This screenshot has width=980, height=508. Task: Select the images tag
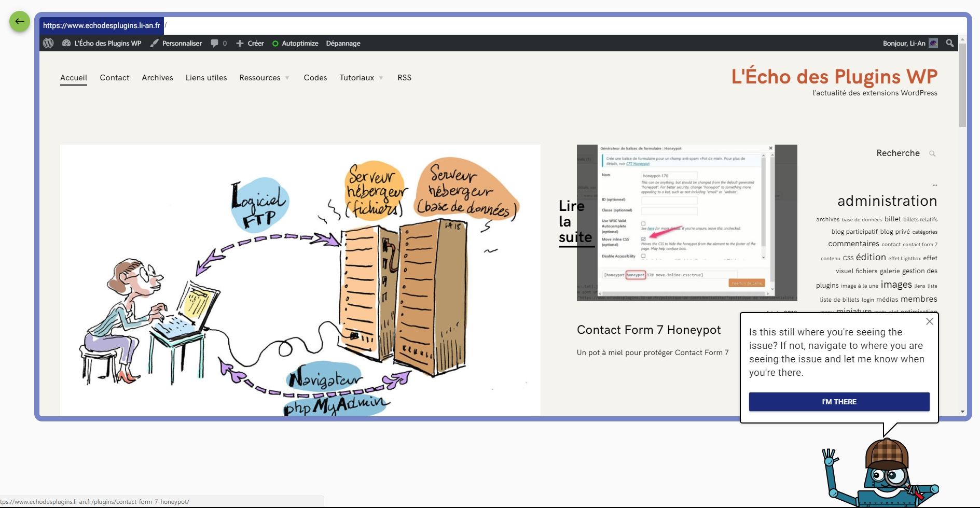click(896, 285)
